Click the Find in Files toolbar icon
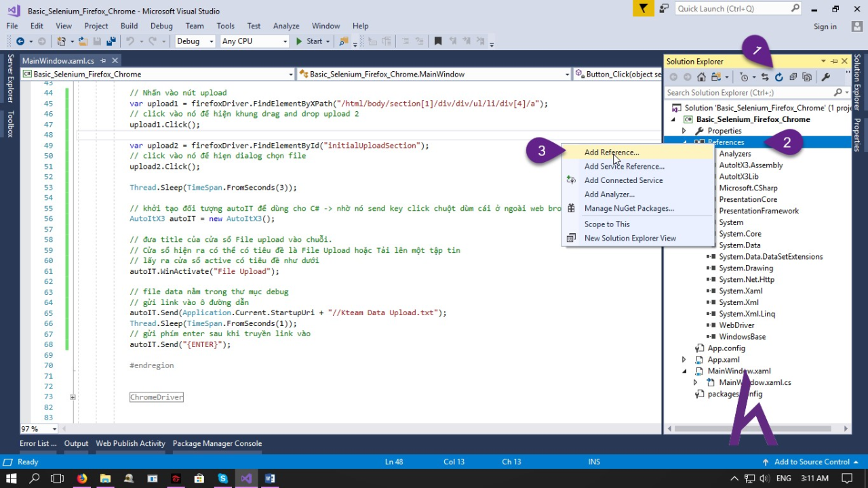This screenshot has width=868, height=488. tap(344, 41)
